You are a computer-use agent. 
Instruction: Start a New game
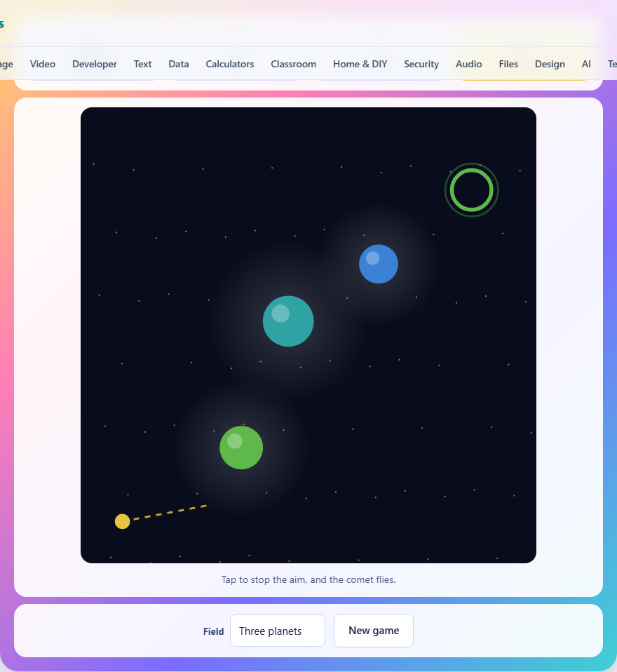click(374, 631)
